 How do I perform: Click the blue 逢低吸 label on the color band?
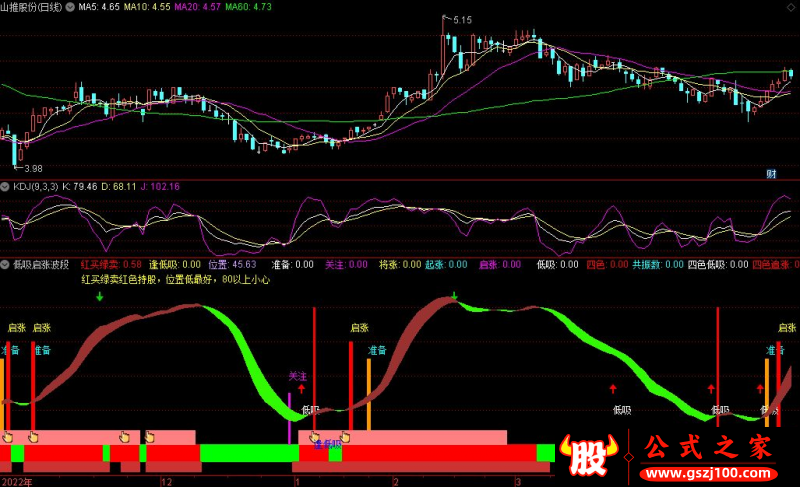pyautogui.click(x=327, y=445)
